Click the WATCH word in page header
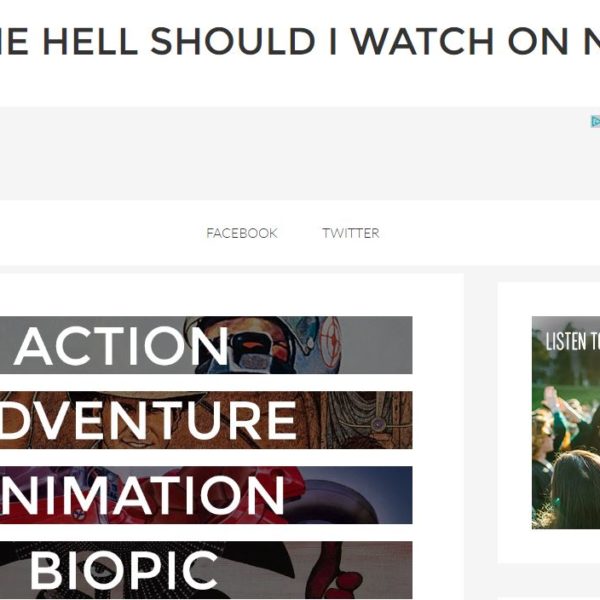This screenshot has height=600, width=600. [x=422, y=41]
